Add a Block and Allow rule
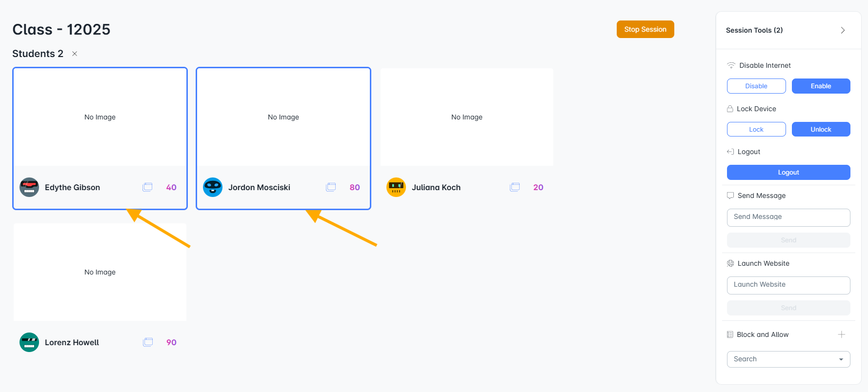The height and width of the screenshot is (392, 868). (x=842, y=334)
